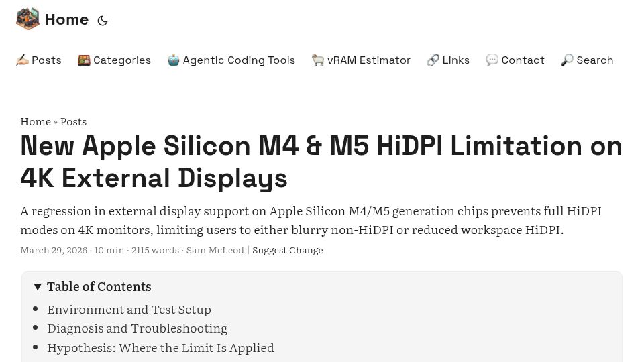Click the Suggest Change link
Image resolution: width=644 pixels, height=362 pixels.
(x=288, y=250)
